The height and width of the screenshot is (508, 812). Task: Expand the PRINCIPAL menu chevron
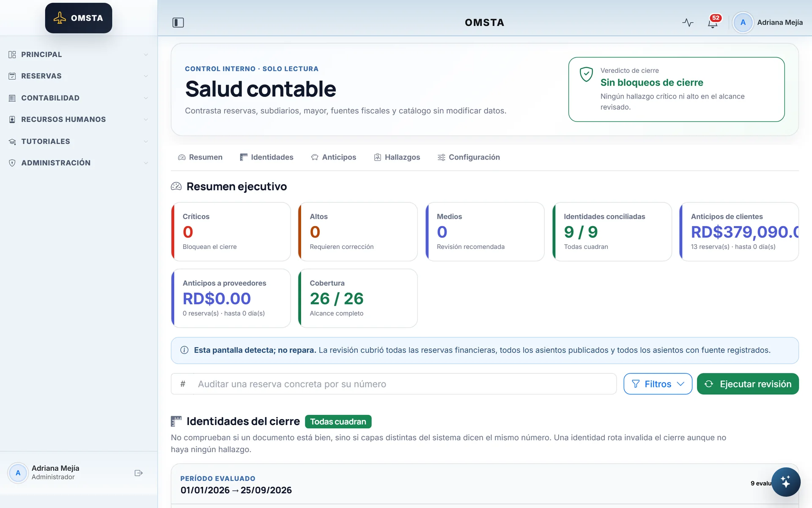146,55
